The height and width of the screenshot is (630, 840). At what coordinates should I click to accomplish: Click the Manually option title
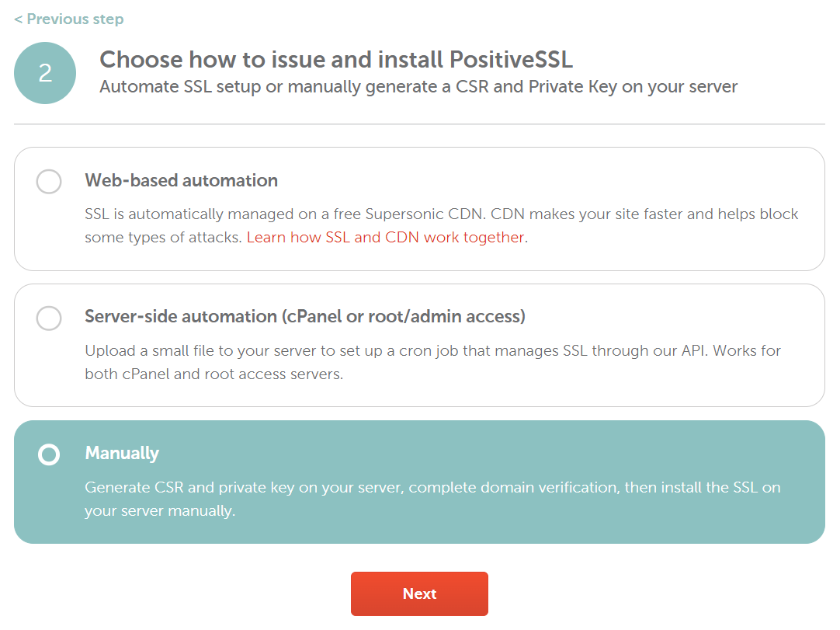coord(122,454)
